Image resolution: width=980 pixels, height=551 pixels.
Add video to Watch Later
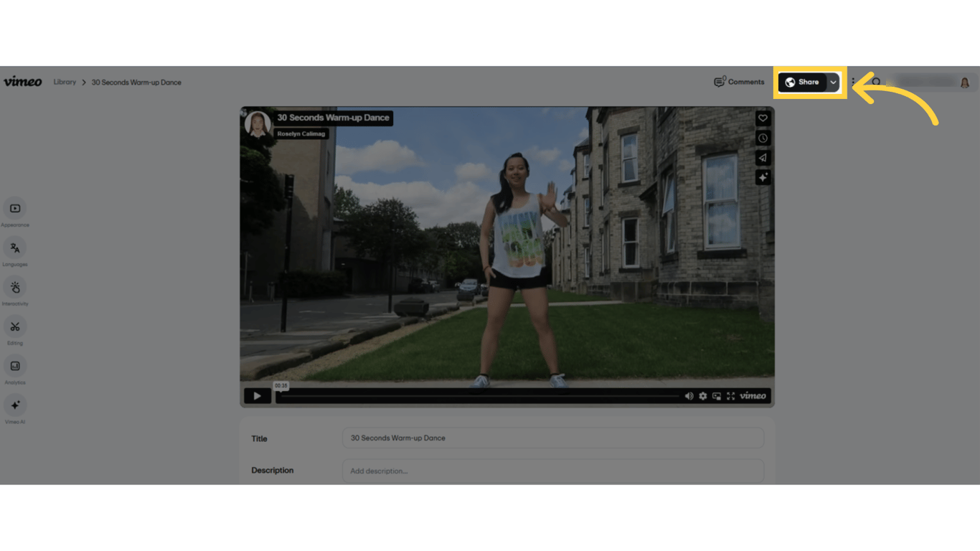pyautogui.click(x=763, y=138)
